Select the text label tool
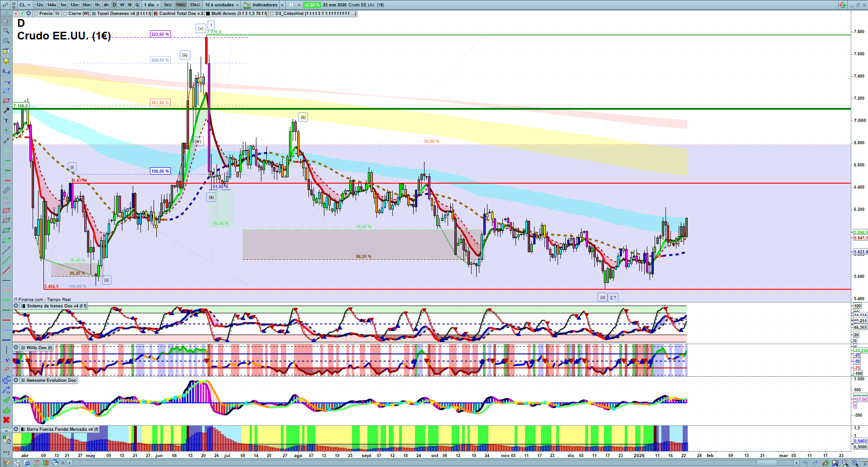The width and height of the screenshot is (868, 467). point(6,121)
